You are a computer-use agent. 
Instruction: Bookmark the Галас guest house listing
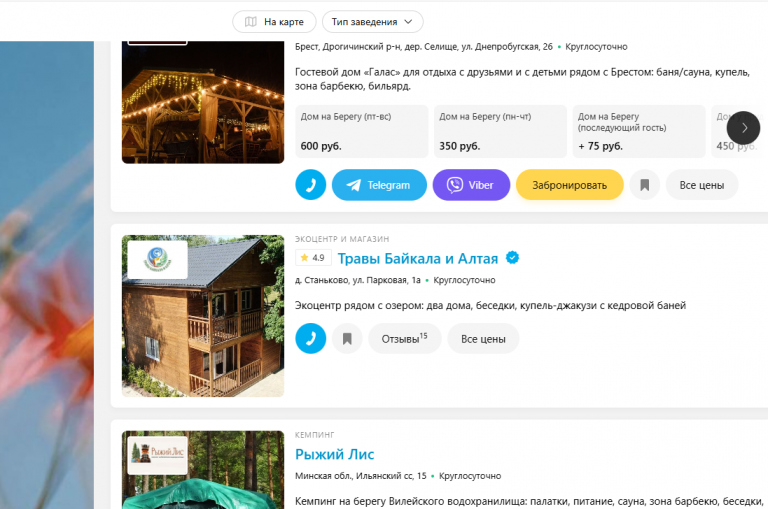[x=645, y=185]
